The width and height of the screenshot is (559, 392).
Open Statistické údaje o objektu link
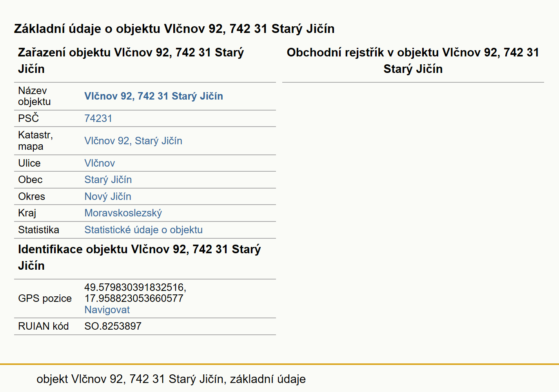pos(143,230)
